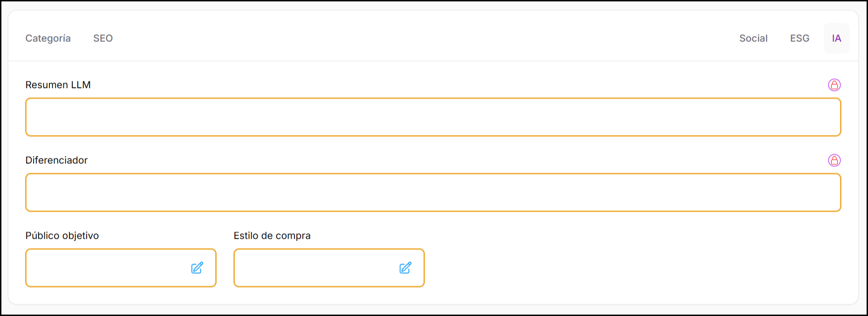This screenshot has width=868, height=316.
Task: Click the edit pencil icon in Público objetivo
Action: 197,268
